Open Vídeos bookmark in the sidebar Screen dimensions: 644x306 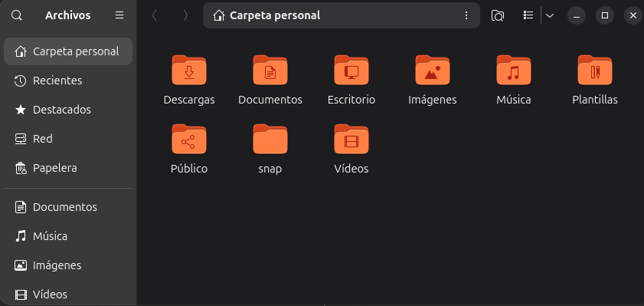68,294
